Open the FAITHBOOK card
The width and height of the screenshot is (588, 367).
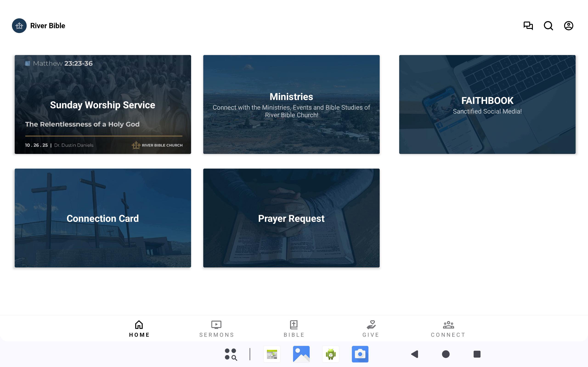tap(487, 104)
